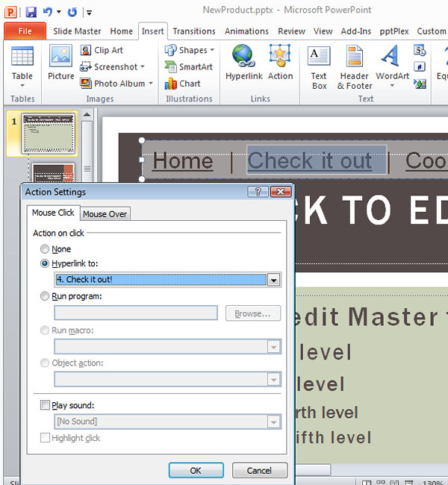Open Action Settings help button
The width and height of the screenshot is (448, 485).
(x=258, y=192)
